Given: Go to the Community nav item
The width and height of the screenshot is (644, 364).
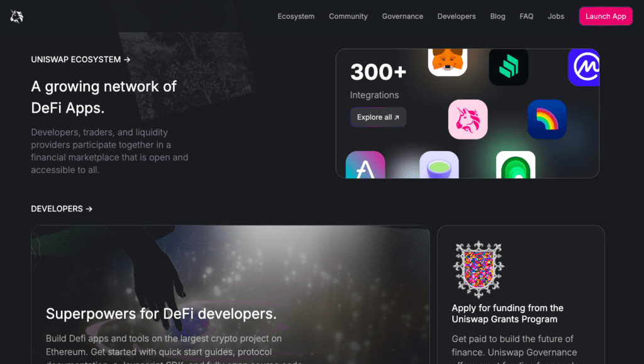Looking at the screenshot, I should [348, 16].
